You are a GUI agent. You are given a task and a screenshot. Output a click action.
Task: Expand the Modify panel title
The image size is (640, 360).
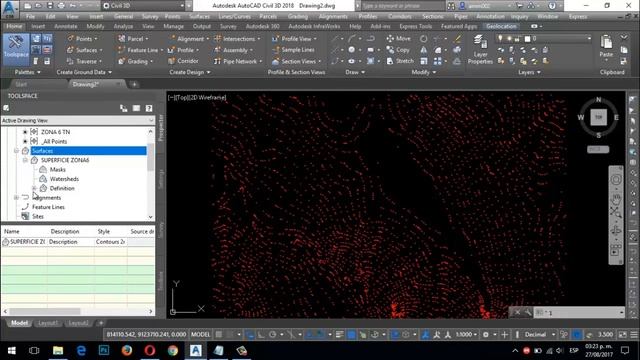(423, 72)
